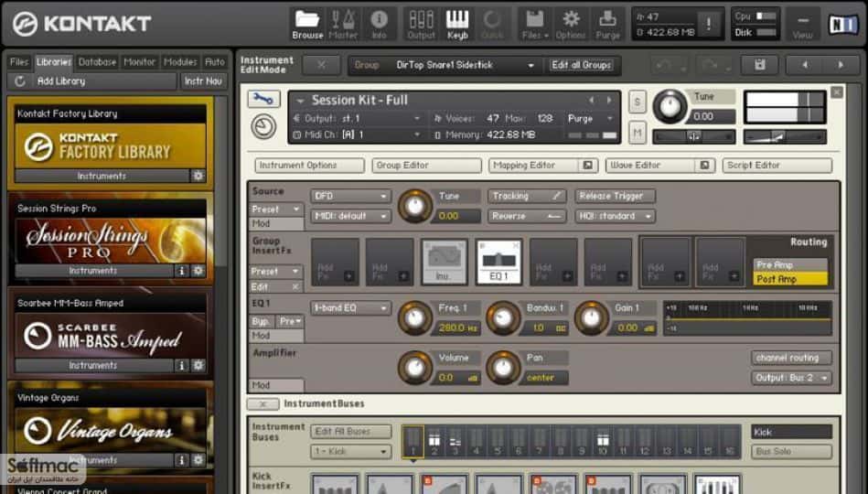
Task: Toggle the Keyb keyboard icon
Action: coord(457,25)
